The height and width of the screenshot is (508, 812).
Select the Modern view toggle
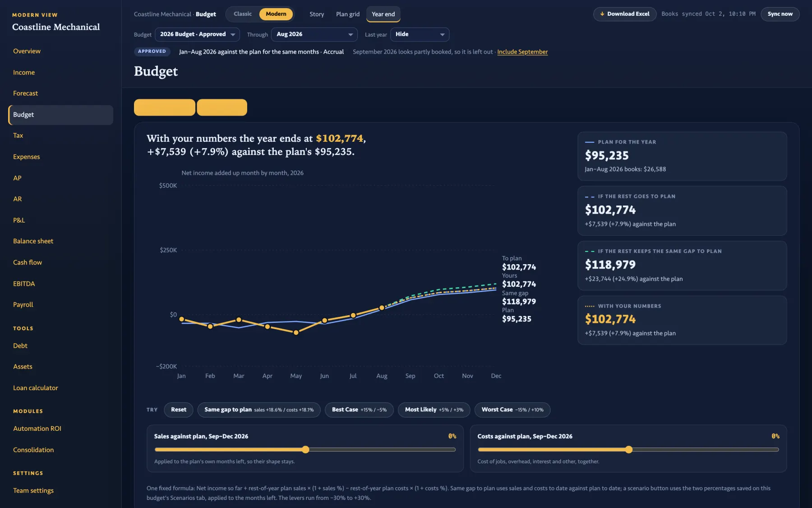click(x=276, y=14)
